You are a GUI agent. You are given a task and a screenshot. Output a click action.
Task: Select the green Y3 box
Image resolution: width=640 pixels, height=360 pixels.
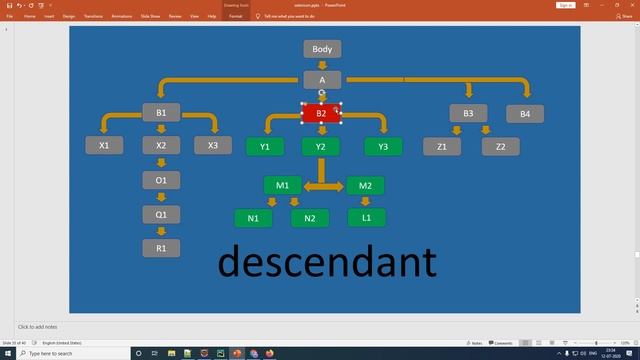(x=383, y=147)
